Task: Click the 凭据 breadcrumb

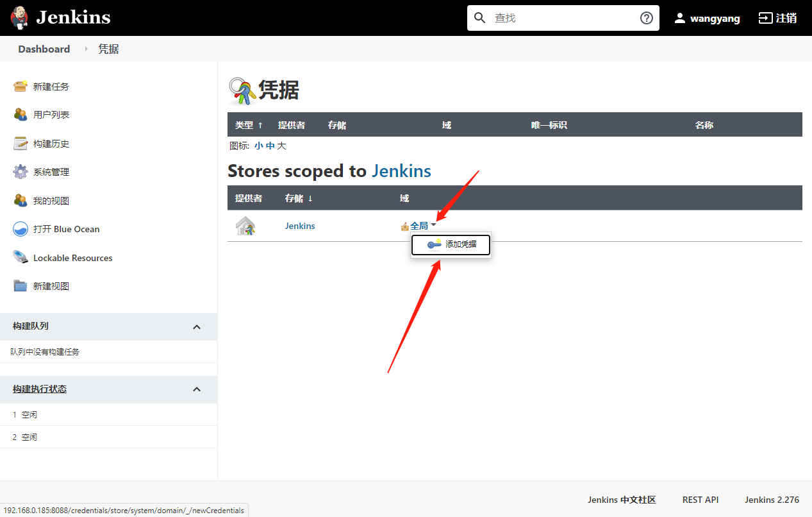Action: click(108, 49)
